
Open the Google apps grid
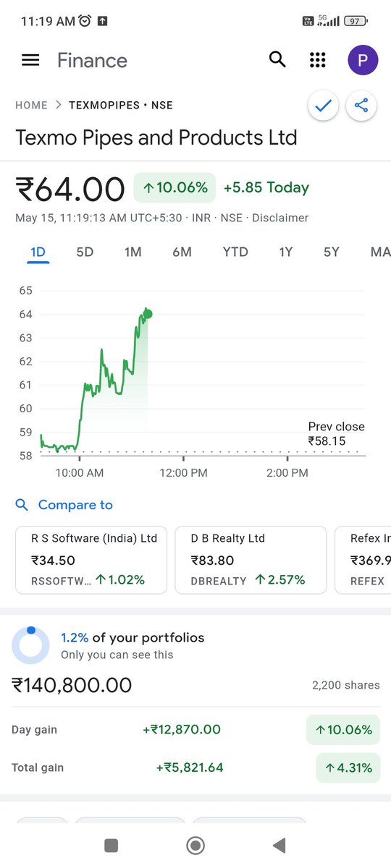pos(317,60)
